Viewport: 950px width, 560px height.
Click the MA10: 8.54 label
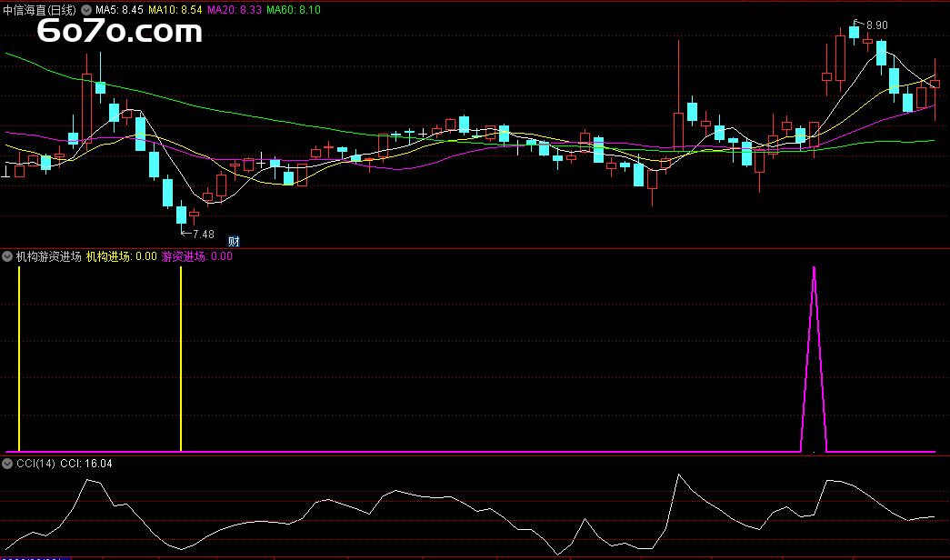pyautogui.click(x=175, y=10)
